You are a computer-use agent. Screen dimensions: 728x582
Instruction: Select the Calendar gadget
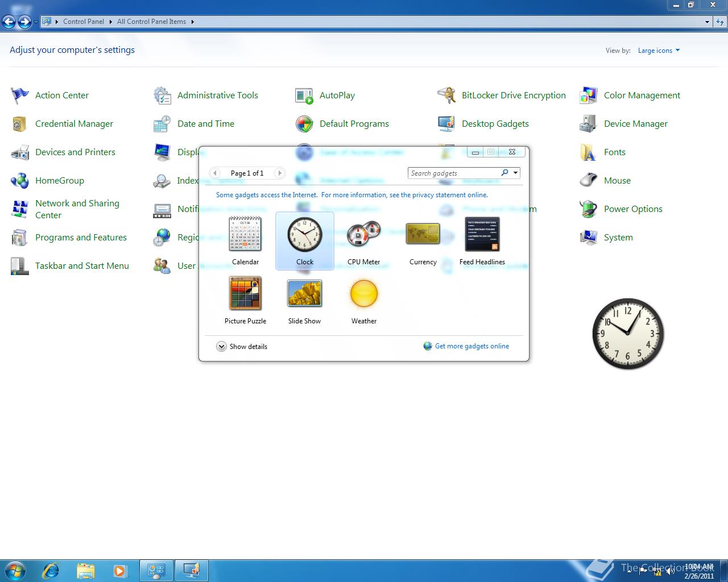coord(245,241)
